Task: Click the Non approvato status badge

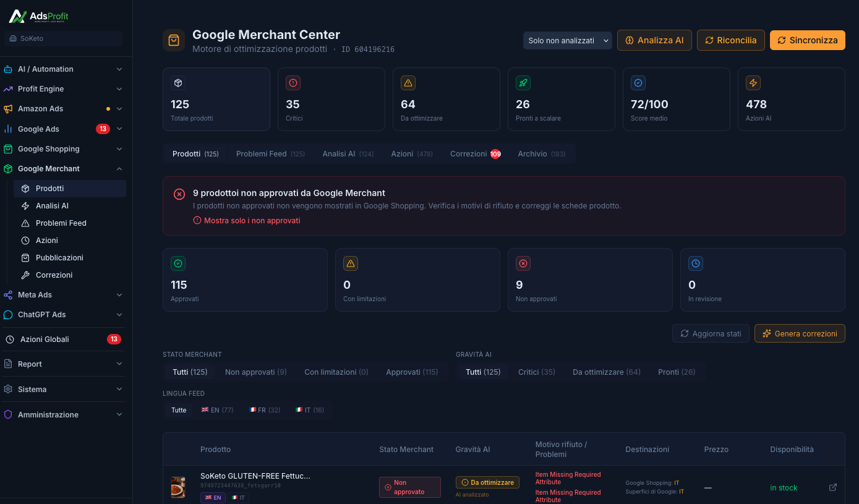Action: click(x=410, y=487)
